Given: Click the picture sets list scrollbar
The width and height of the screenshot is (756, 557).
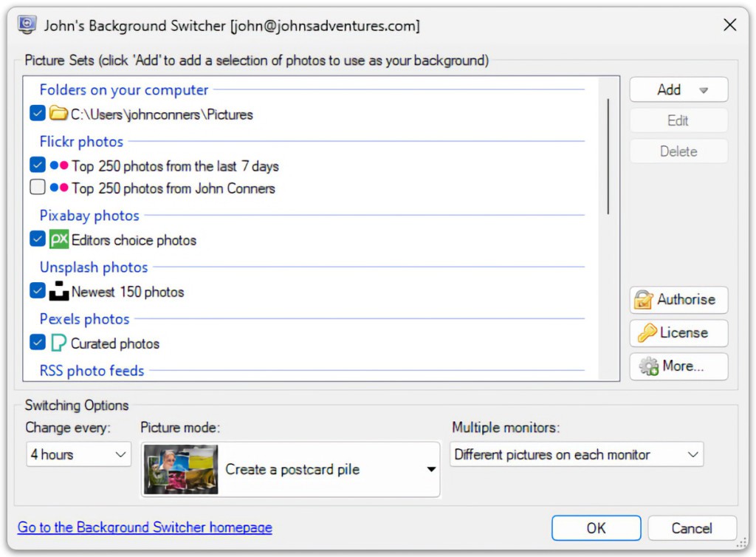Looking at the screenshot, I should 608,157.
